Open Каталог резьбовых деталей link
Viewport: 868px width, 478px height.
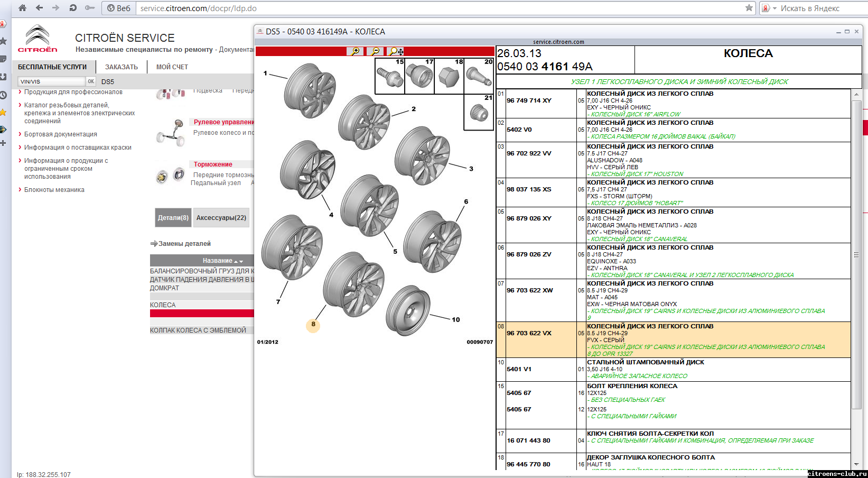(x=80, y=113)
